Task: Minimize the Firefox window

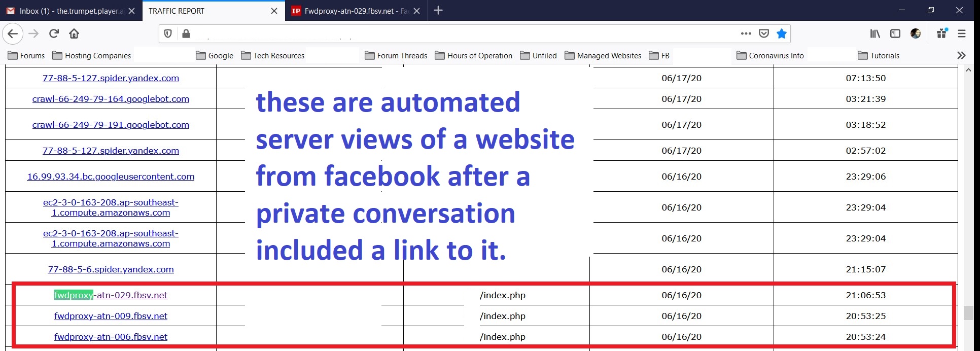Action: tap(901, 10)
